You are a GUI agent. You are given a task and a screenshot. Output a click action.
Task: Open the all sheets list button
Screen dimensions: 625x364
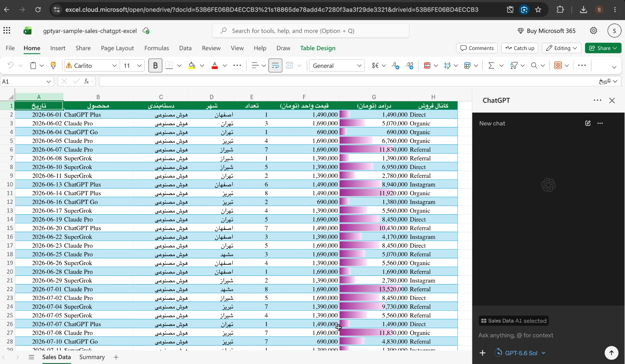(x=31, y=357)
